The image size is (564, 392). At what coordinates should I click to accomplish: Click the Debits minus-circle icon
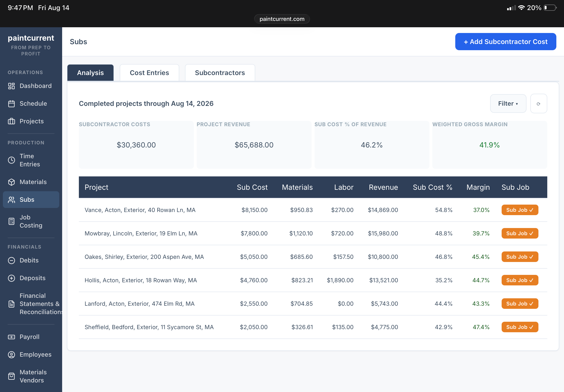11,260
